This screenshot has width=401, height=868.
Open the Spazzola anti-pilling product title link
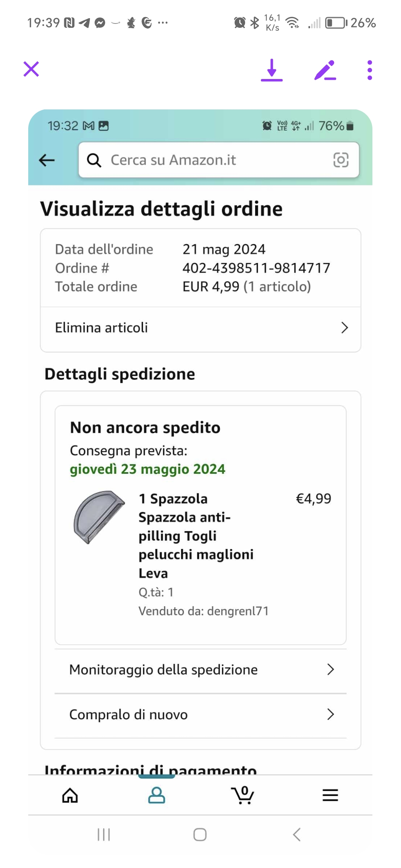pos(196,536)
